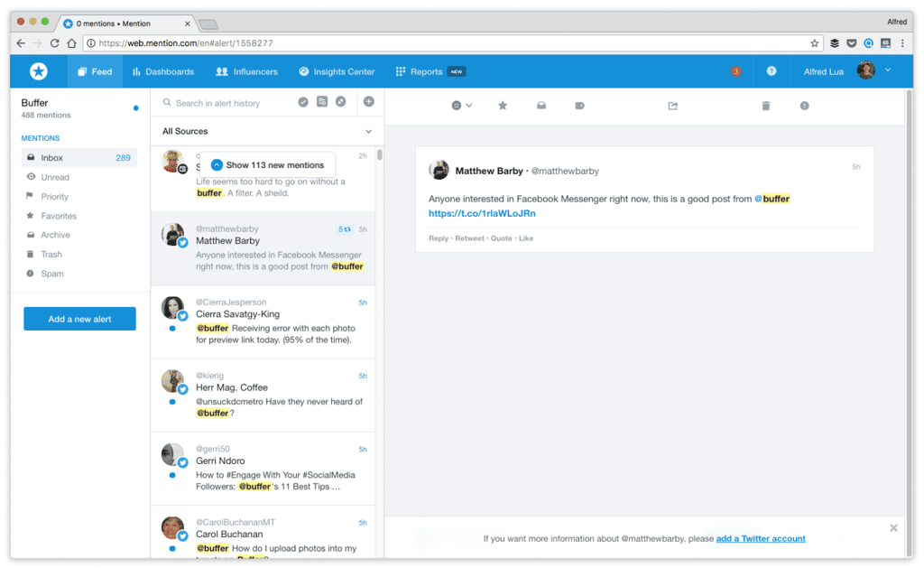This screenshot has width=924, height=568.
Task: Click Retweet under the tweet
Action: [469, 238]
